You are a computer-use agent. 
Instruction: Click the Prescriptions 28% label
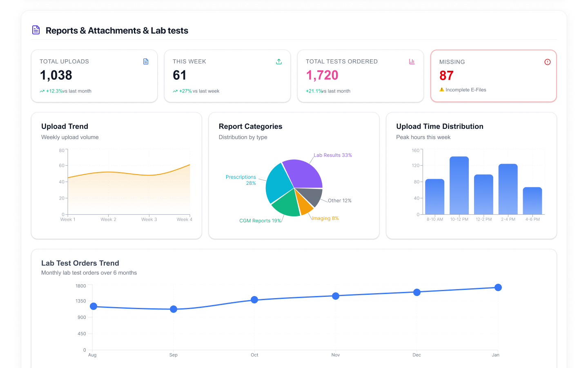(x=241, y=180)
